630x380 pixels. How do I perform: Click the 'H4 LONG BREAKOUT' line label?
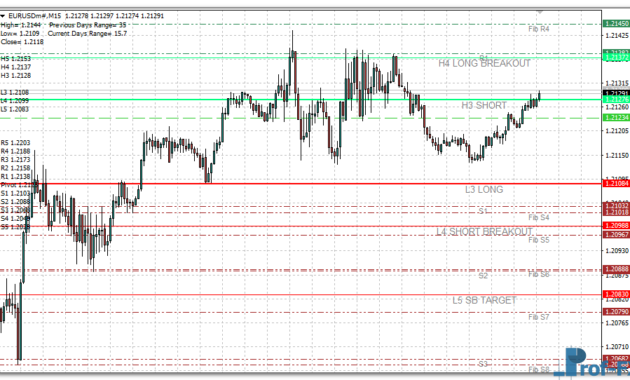[x=484, y=63]
